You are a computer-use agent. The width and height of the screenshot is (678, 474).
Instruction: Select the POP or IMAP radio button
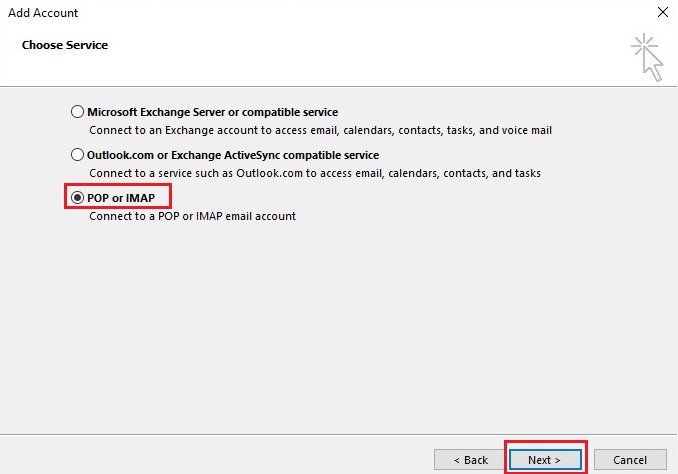pyautogui.click(x=78, y=198)
